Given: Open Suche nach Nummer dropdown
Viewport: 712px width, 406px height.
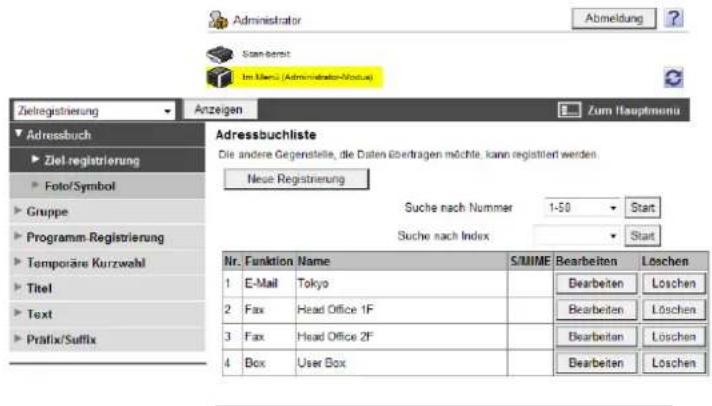Looking at the screenshot, I should (x=582, y=208).
